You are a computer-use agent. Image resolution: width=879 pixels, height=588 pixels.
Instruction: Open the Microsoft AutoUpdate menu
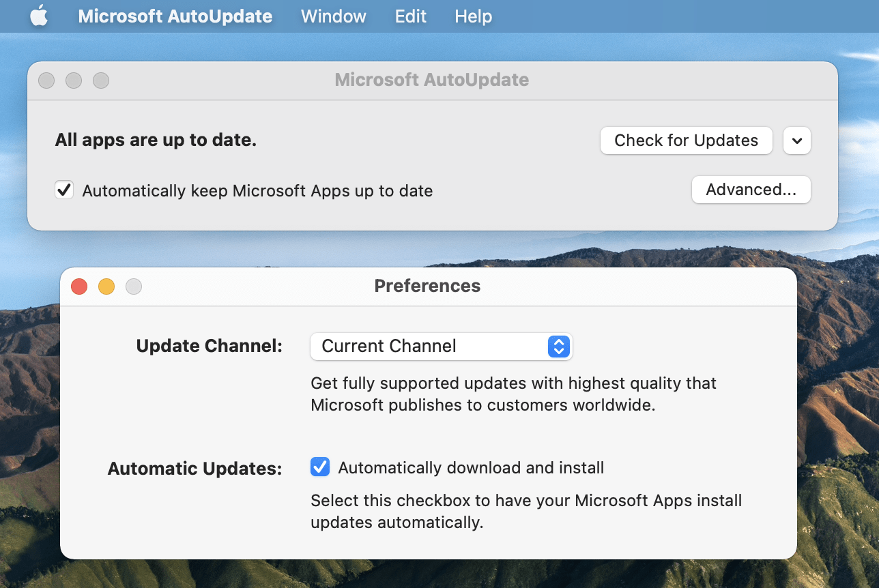pyautogui.click(x=175, y=16)
